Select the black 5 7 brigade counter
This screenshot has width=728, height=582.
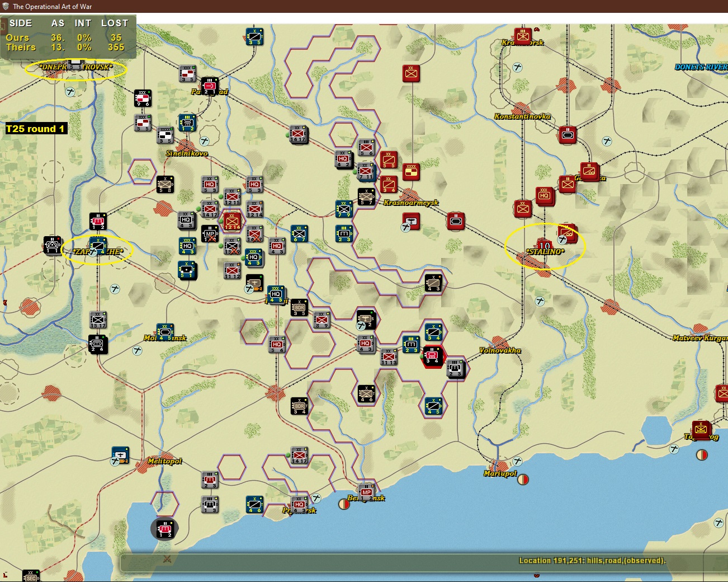[366, 196]
